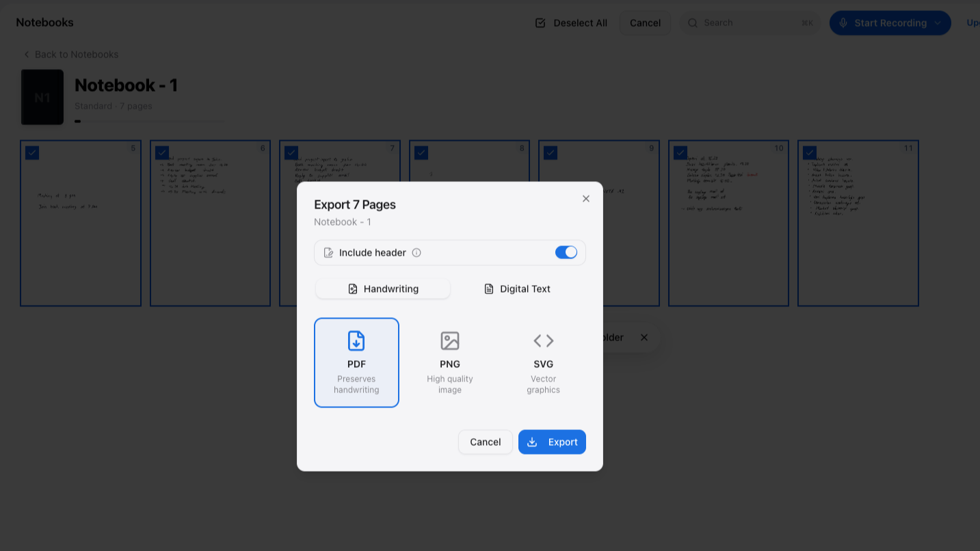
Task: Click the Notebook N1 cover icon
Action: tap(42, 97)
